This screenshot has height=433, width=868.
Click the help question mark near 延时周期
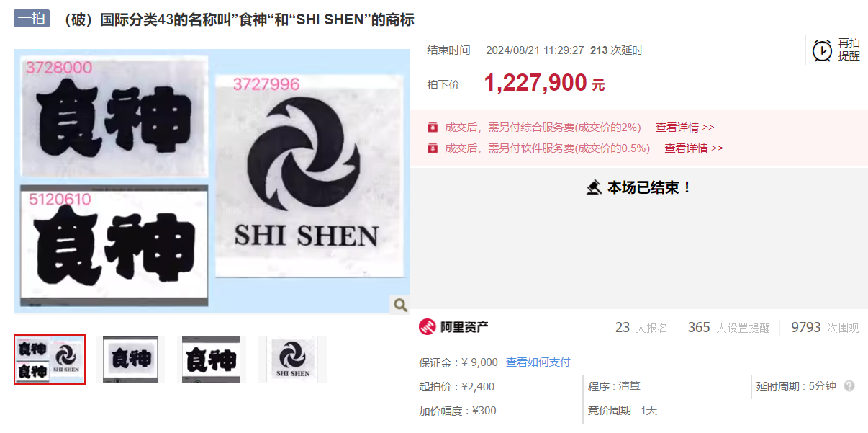(849, 386)
